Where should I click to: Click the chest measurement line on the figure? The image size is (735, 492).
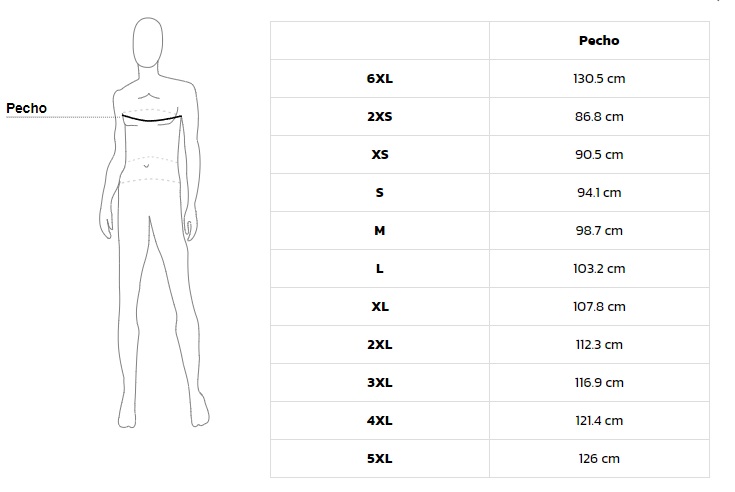[x=152, y=120]
